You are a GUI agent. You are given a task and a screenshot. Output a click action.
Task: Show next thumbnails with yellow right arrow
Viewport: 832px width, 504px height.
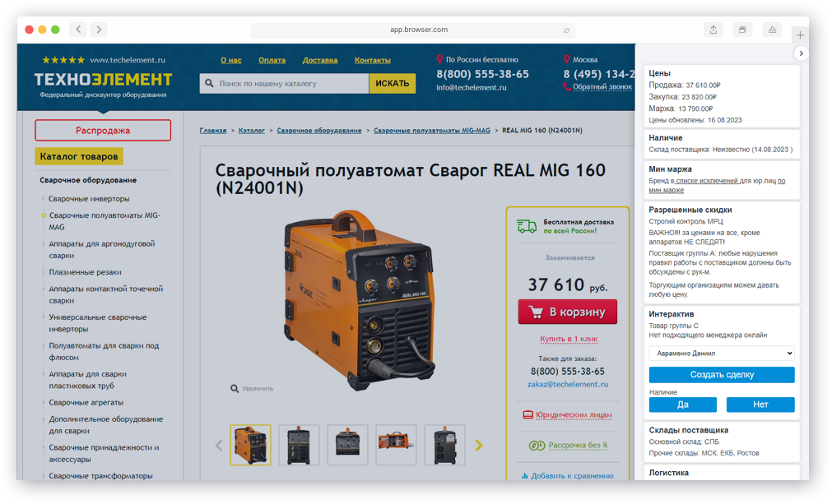(479, 445)
